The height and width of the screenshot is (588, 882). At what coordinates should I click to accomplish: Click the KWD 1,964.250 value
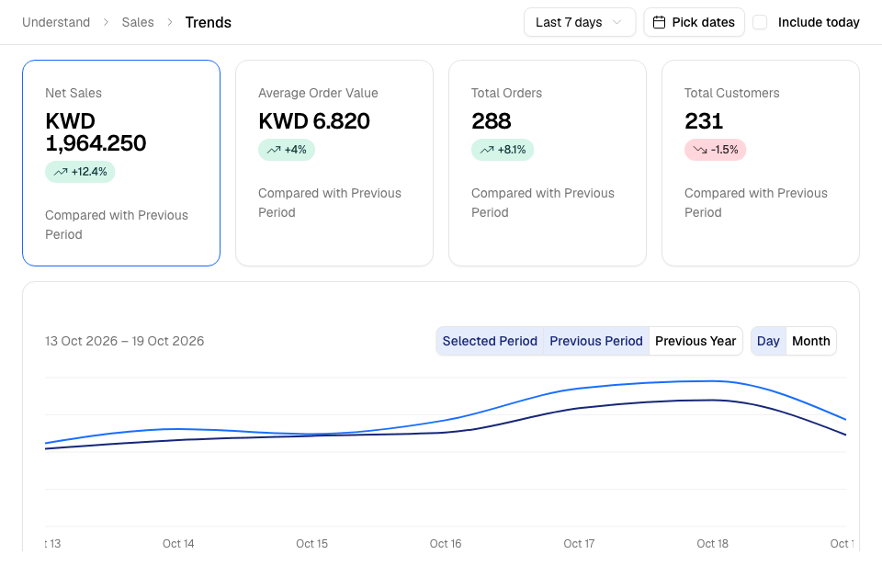pyautogui.click(x=96, y=132)
